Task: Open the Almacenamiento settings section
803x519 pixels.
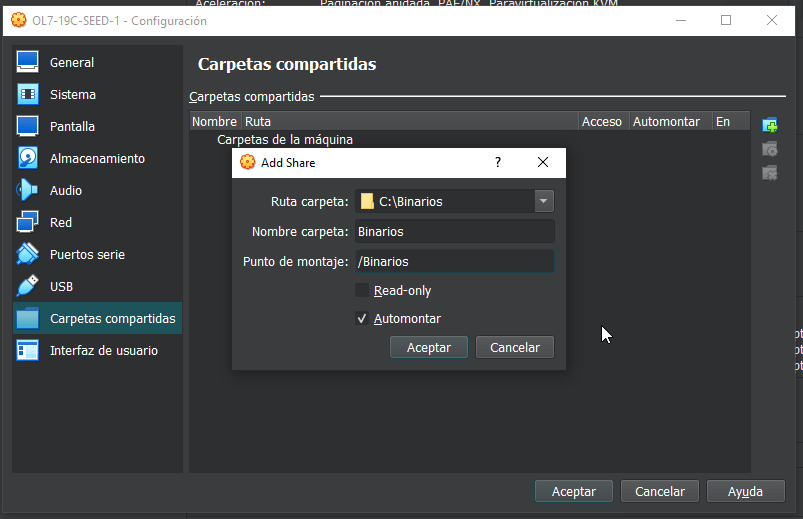Action: click(x=97, y=158)
